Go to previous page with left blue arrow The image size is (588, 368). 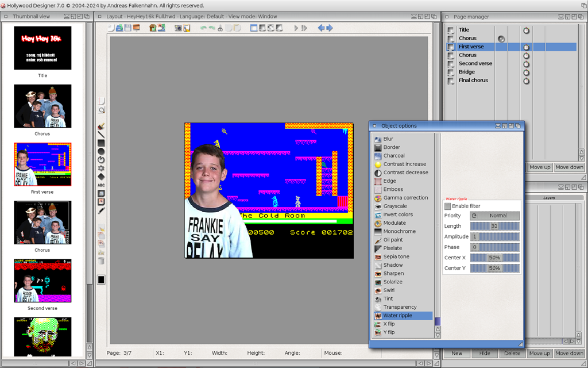(321, 28)
